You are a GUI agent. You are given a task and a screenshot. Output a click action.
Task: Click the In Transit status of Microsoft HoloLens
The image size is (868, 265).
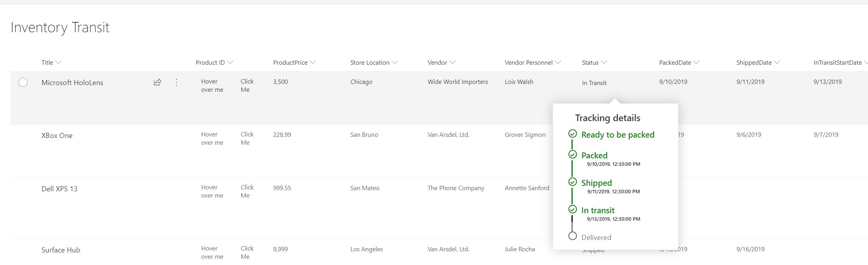point(594,83)
